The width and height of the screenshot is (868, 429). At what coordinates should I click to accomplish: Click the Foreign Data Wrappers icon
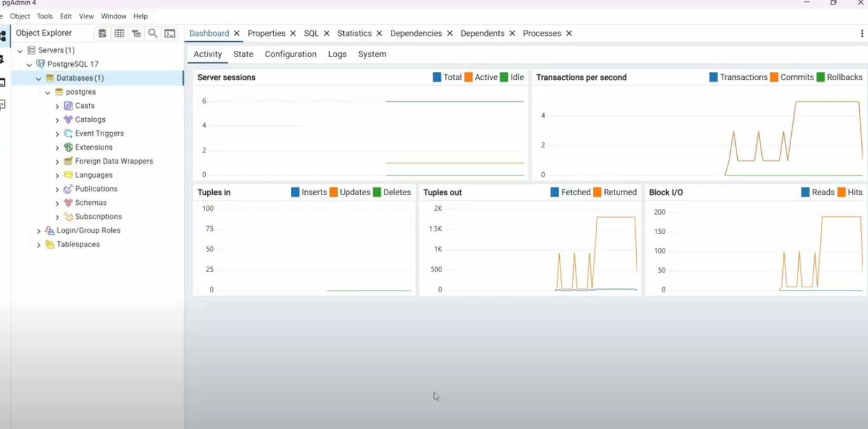click(68, 161)
